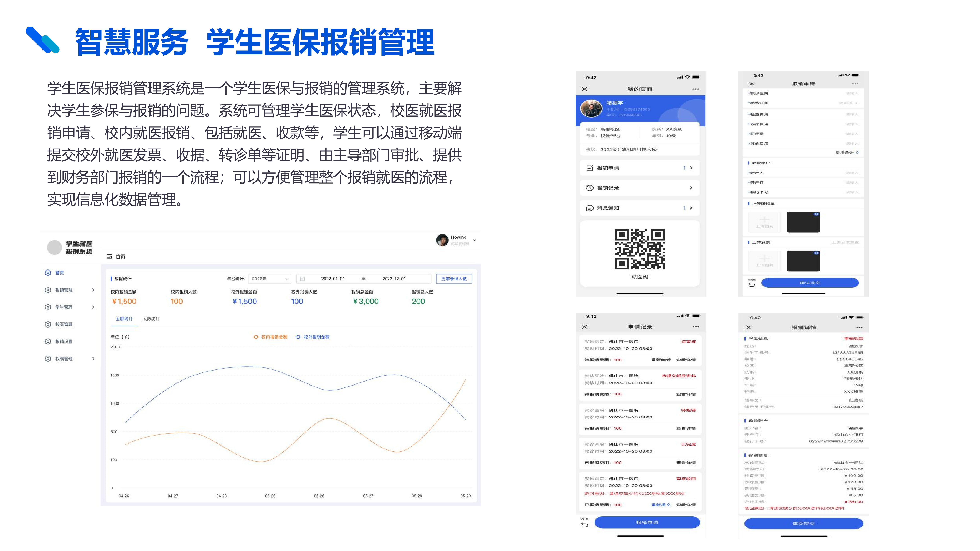Open the Howink account dropdown arrow
The width and height of the screenshot is (980, 551).
coord(474,240)
